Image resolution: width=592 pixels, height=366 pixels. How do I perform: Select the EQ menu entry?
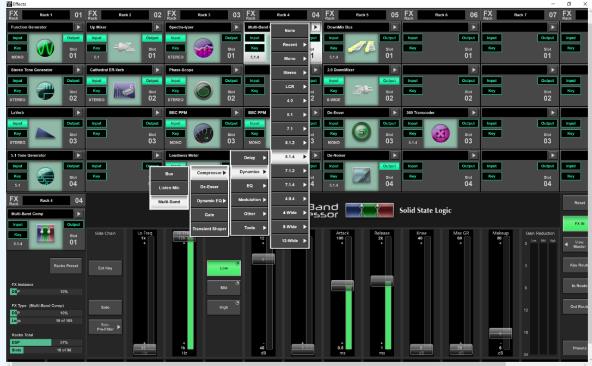coord(250,186)
